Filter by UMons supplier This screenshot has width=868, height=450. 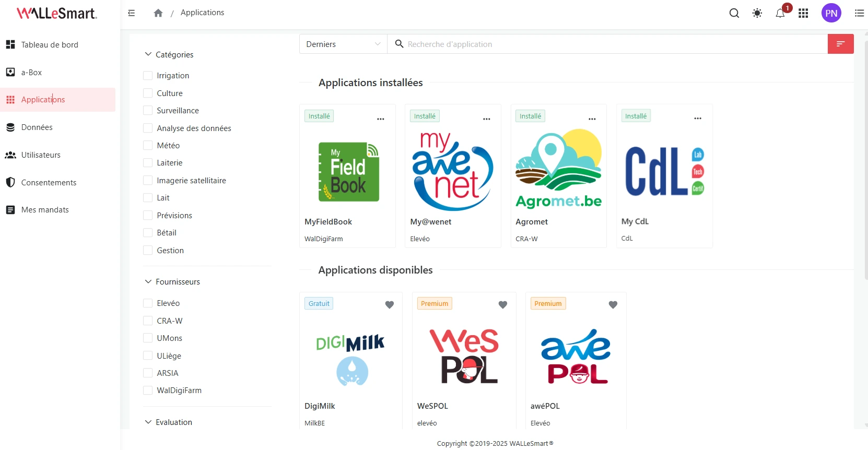(148, 338)
